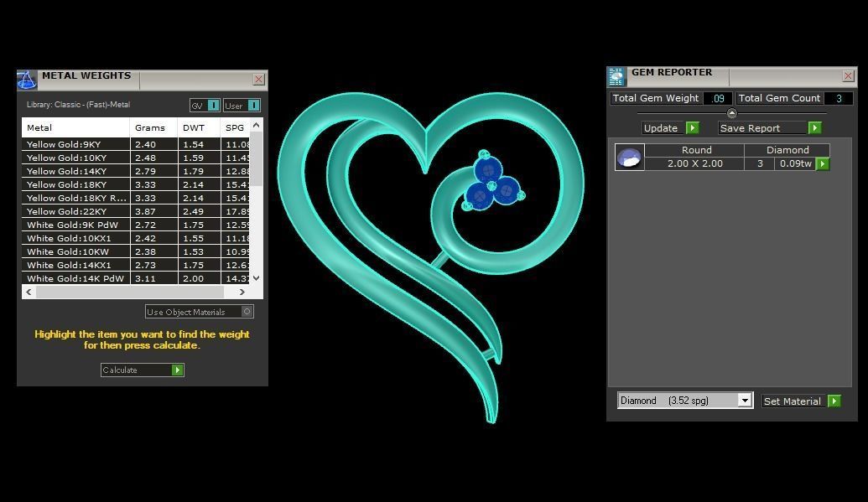Click the Grams column header
The image size is (868, 502).
pos(153,127)
